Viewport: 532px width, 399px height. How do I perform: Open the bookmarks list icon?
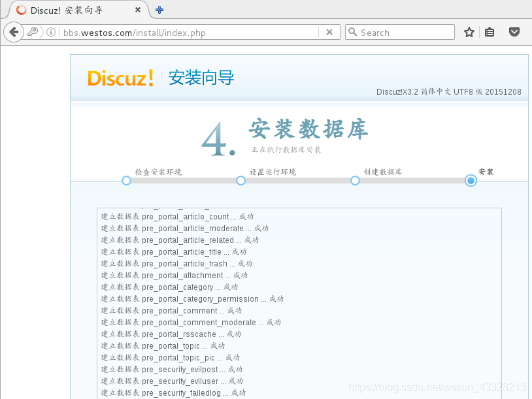(x=490, y=32)
